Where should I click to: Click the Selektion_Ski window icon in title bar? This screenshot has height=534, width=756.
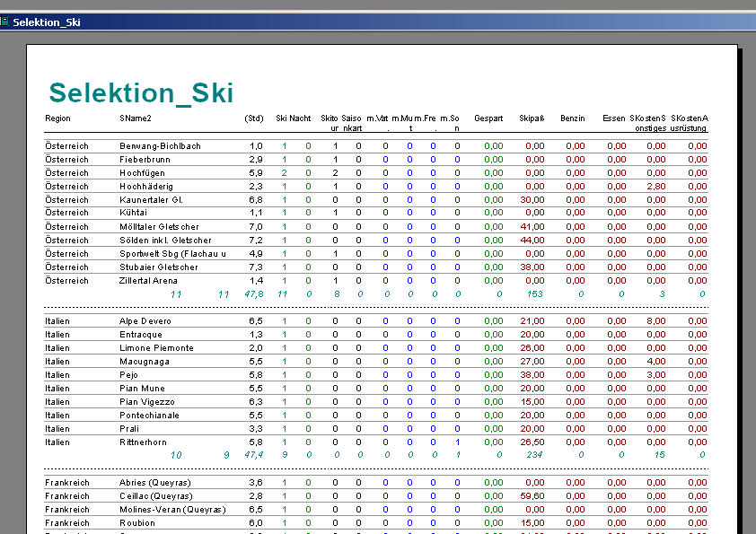tap(5, 22)
